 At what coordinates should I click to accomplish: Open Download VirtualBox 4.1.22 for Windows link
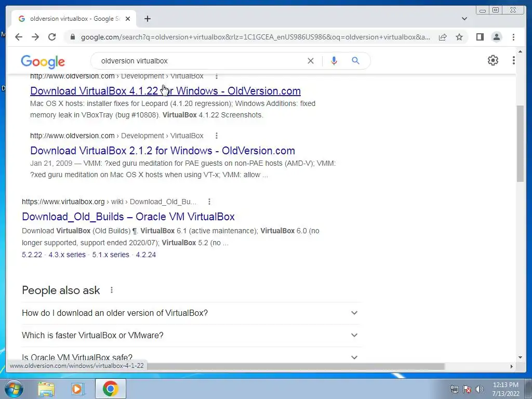[165, 91]
